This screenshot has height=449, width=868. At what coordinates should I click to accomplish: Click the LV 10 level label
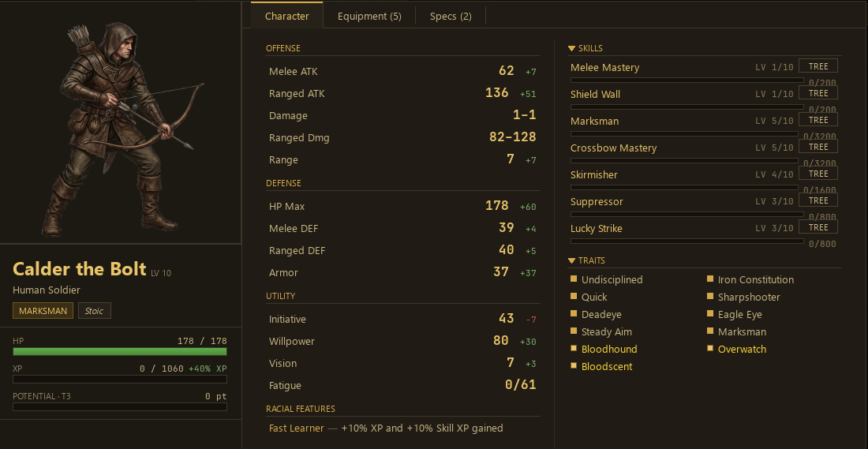161,273
